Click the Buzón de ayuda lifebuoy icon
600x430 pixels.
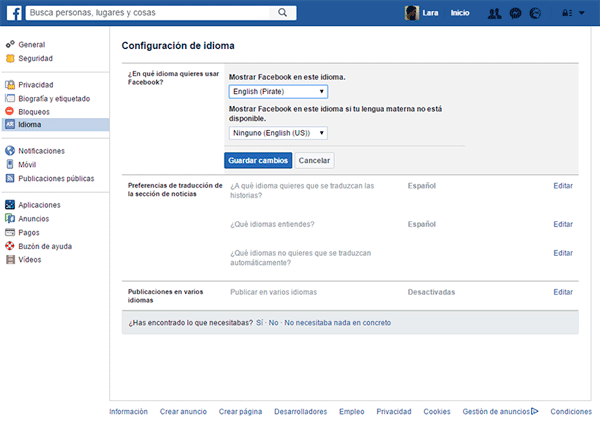[x=10, y=246]
